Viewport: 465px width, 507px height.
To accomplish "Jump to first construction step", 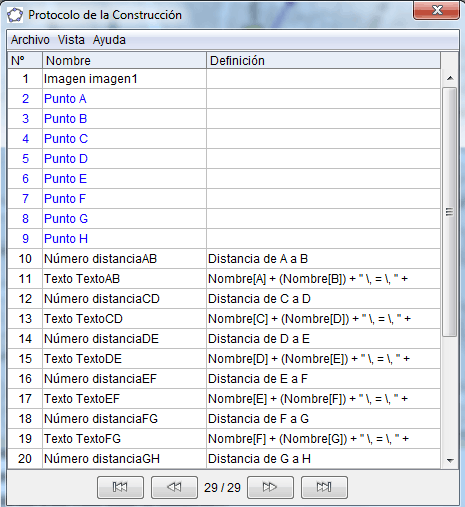I will (120, 487).
